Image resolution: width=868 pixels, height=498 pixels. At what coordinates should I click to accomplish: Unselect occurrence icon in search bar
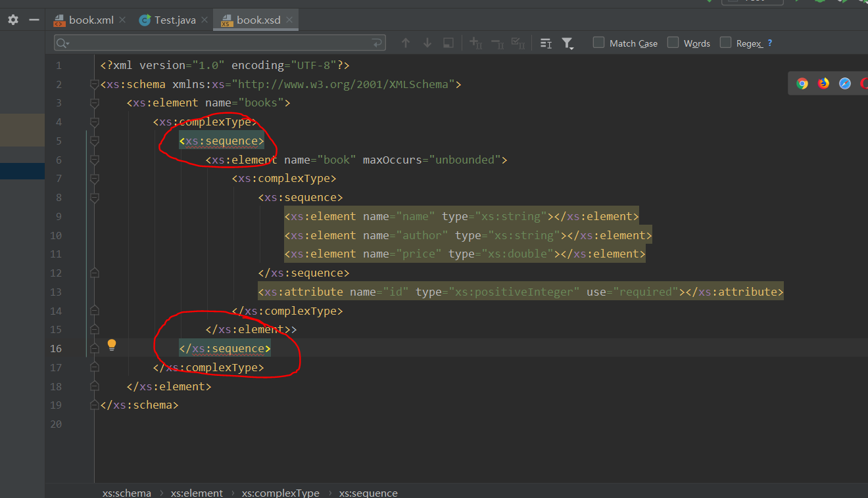[497, 43]
